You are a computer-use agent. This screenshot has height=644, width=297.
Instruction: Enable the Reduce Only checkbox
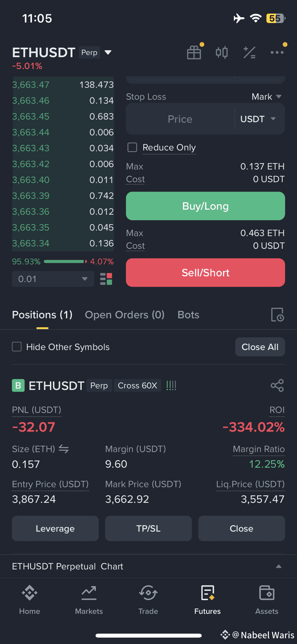click(x=132, y=147)
